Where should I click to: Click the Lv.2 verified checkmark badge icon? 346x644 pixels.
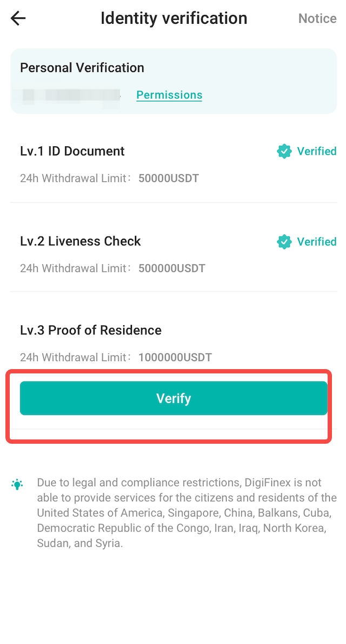[x=284, y=242]
